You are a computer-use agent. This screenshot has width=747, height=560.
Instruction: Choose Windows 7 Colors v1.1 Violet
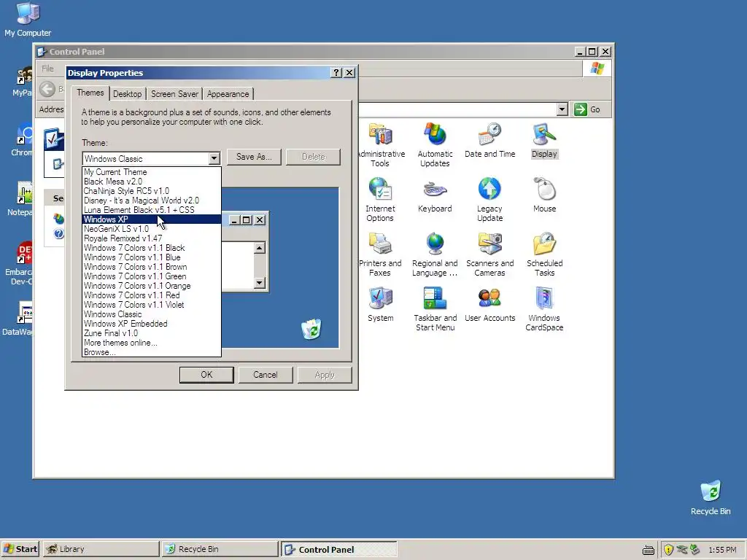152,305
